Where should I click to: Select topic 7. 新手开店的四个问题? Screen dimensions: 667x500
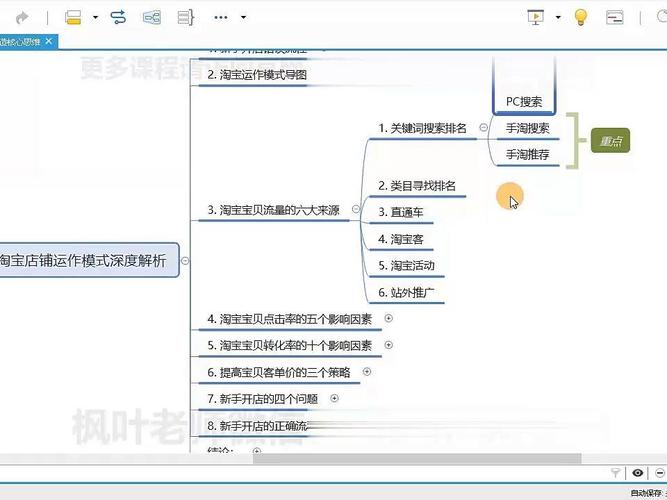[x=262, y=399]
